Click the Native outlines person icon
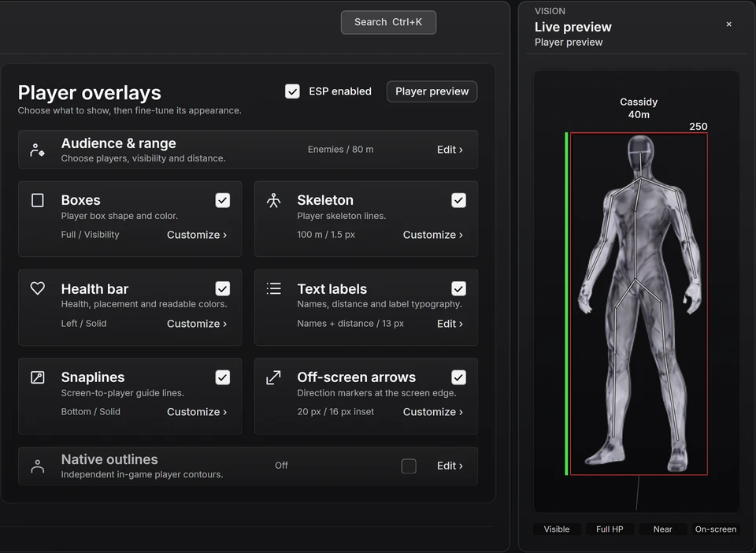Screen dimensions: 756x553 (x=38, y=466)
